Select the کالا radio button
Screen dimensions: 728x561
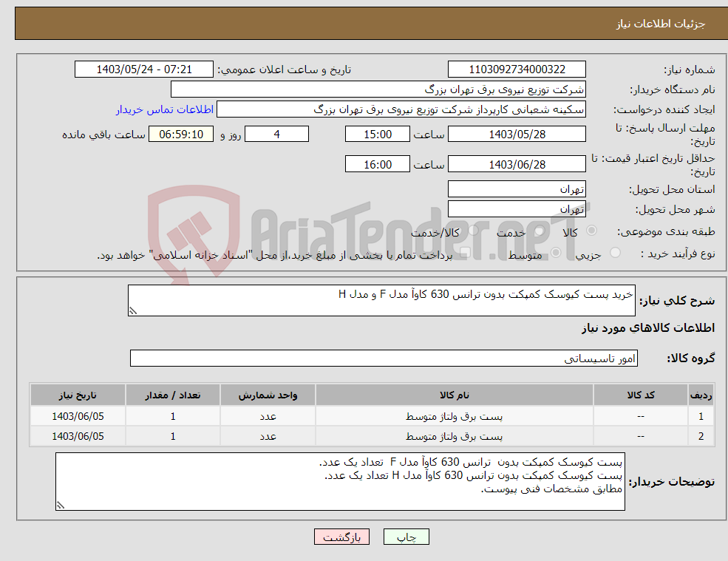(592, 231)
